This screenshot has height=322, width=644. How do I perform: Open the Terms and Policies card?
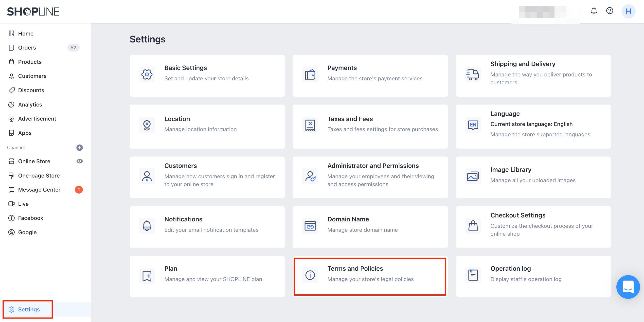point(370,276)
